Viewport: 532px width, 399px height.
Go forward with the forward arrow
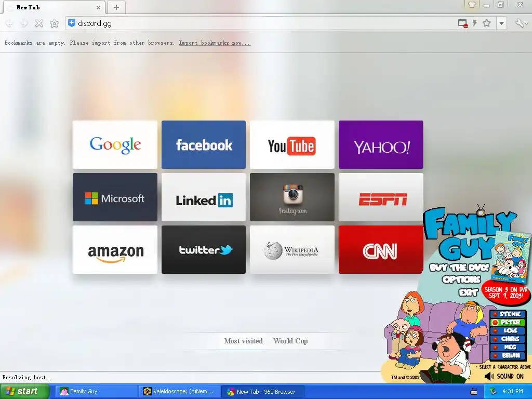(x=24, y=23)
